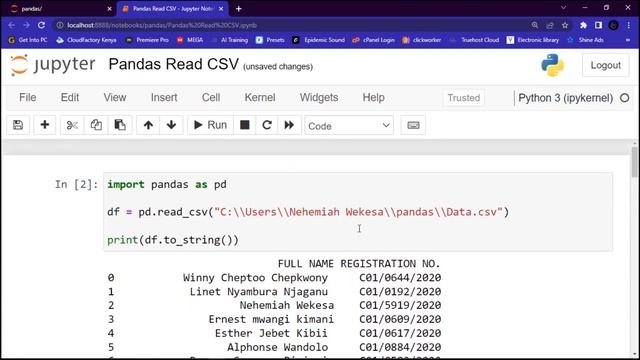Click the Trusted notebook indicator
Screen dimensions: 640x360
pyautogui.click(x=464, y=98)
